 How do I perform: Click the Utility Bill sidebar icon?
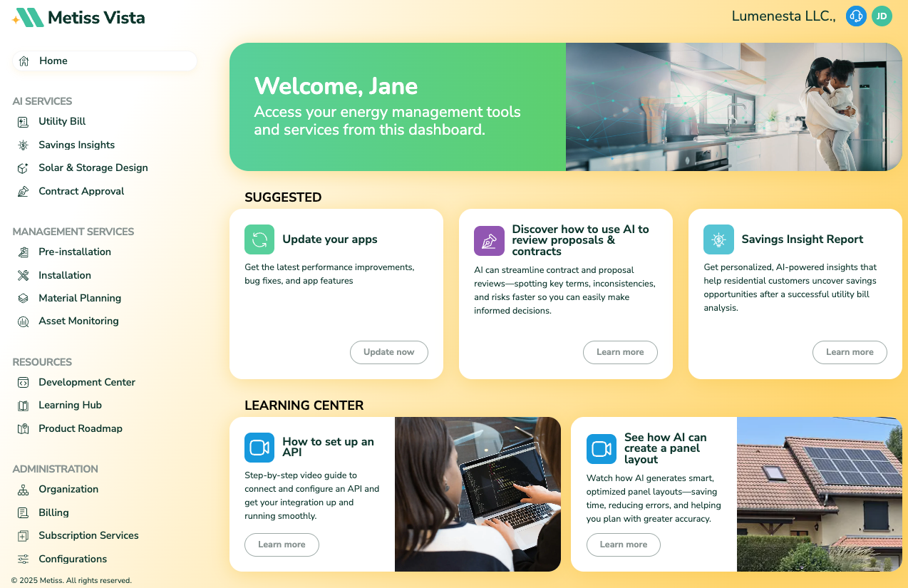pos(24,122)
